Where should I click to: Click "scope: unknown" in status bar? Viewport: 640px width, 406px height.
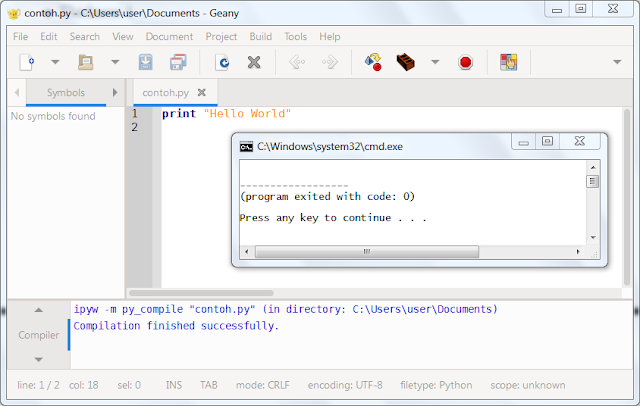pos(528,385)
